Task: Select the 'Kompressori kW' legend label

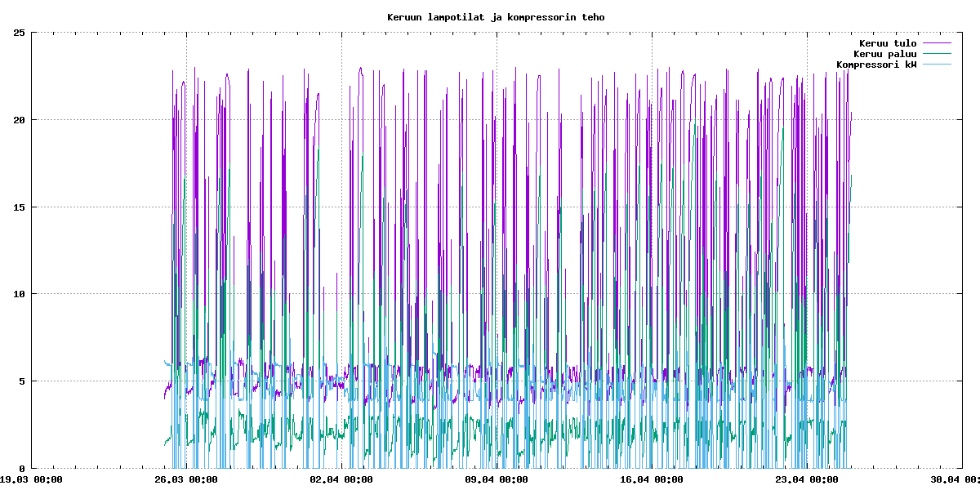Action: pos(875,65)
